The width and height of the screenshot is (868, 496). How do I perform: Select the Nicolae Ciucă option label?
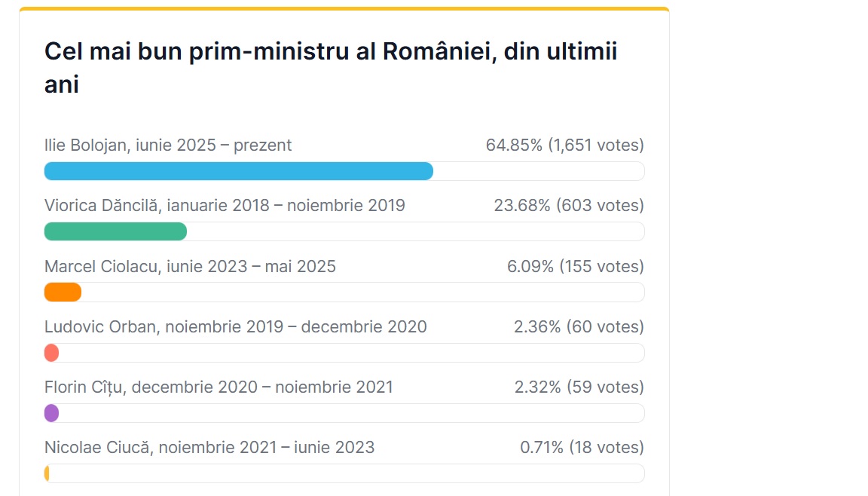(x=209, y=448)
